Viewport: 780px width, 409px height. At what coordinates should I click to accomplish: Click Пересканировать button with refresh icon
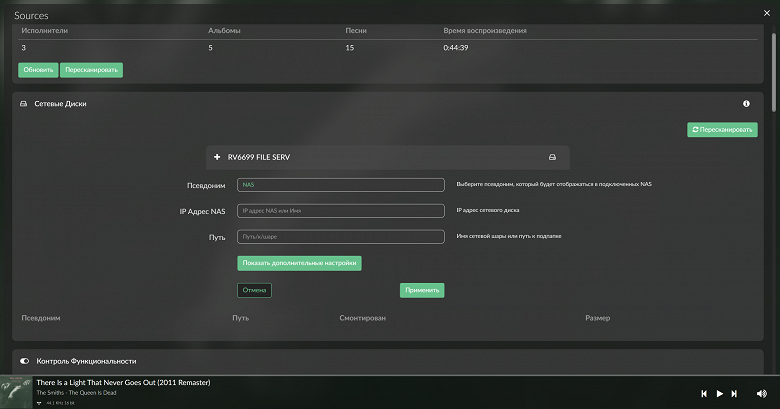coord(722,130)
